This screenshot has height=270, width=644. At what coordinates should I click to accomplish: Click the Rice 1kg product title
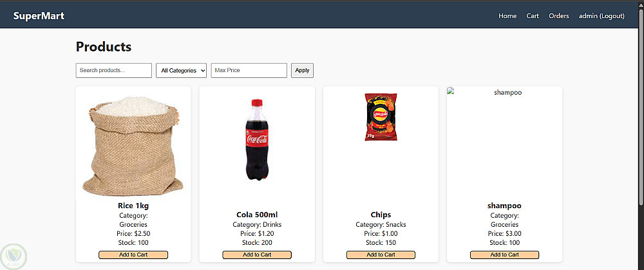[x=133, y=206]
